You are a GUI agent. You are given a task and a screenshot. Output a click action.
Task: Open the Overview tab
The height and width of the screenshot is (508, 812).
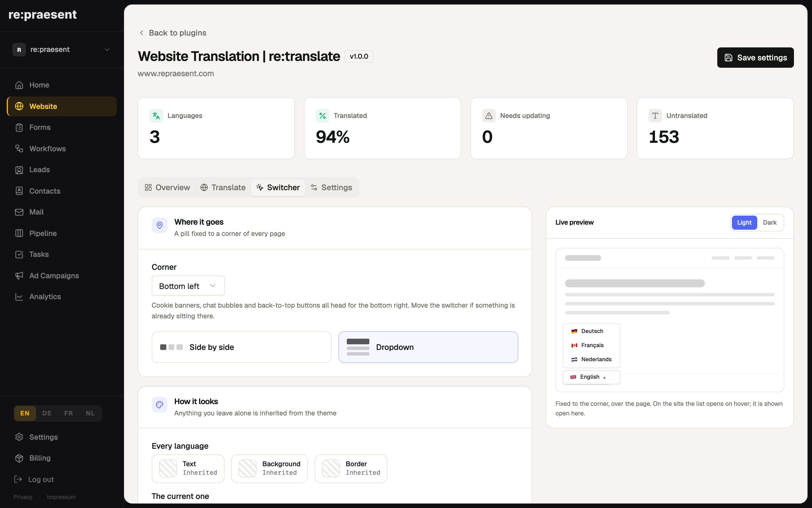tap(167, 187)
